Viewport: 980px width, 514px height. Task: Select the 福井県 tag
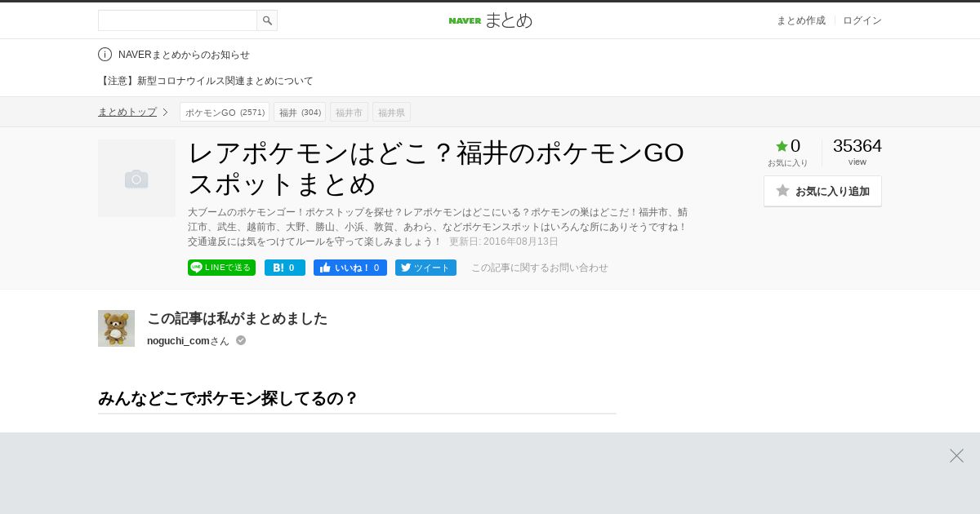pyautogui.click(x=391, y=112)
